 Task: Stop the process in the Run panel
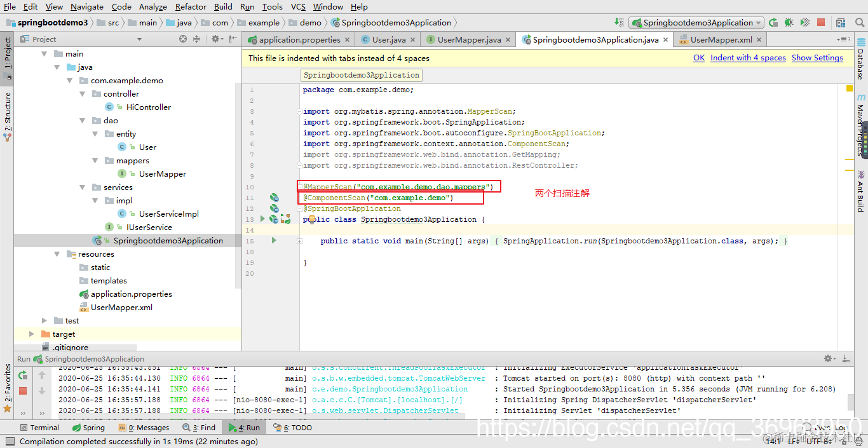(23, 390)
